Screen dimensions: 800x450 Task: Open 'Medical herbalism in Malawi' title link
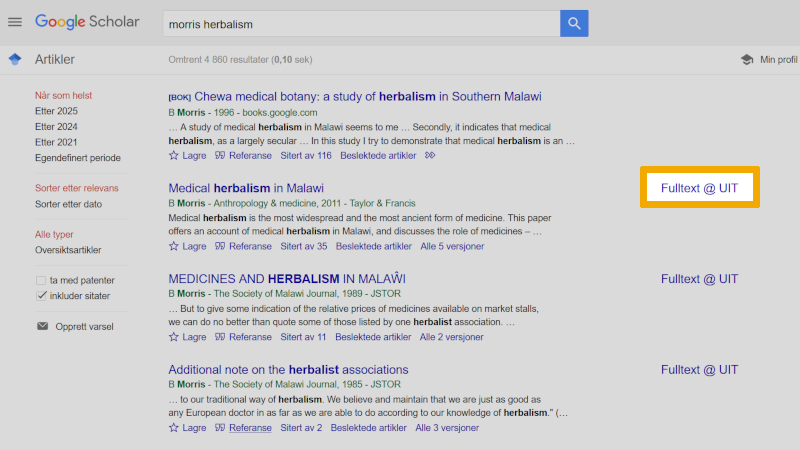(x=246, y=188)
